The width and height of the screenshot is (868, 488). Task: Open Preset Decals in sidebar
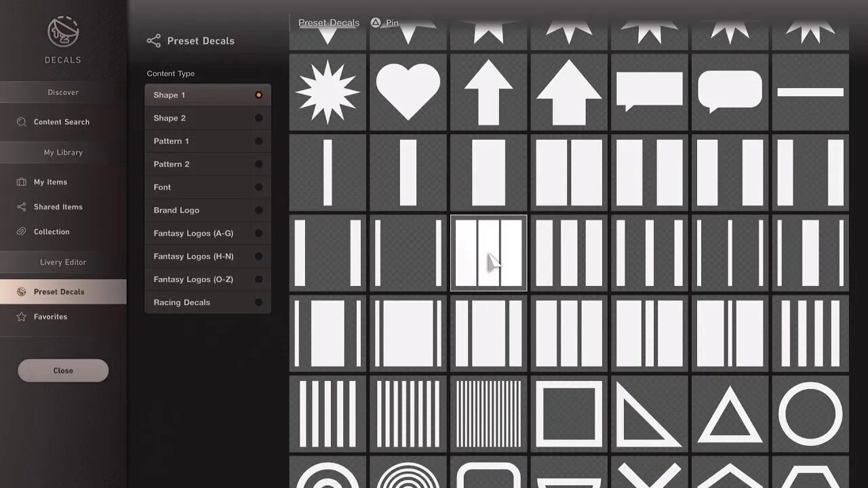[x=63, y=291]
